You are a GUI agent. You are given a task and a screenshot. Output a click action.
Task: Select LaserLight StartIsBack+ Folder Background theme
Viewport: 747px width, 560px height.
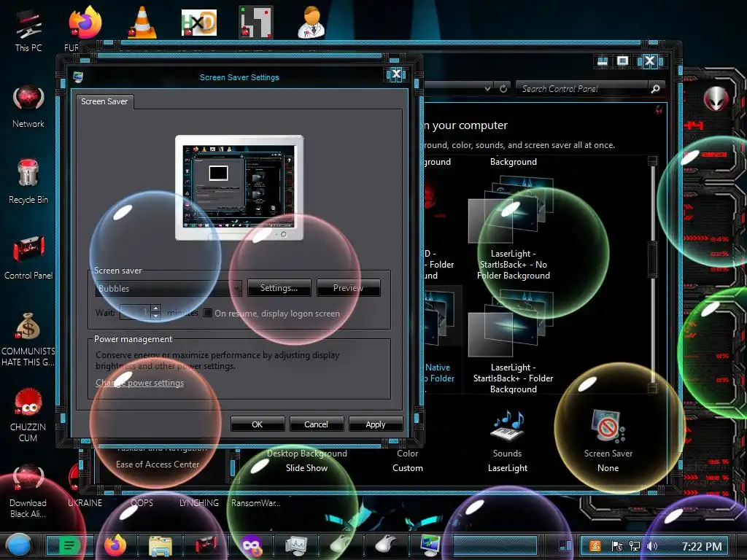click(513, 342)
